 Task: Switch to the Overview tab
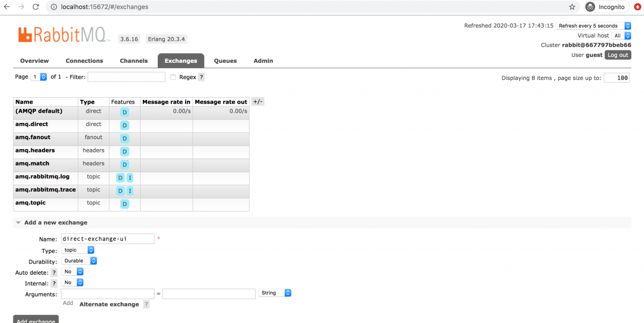[34, 61]
